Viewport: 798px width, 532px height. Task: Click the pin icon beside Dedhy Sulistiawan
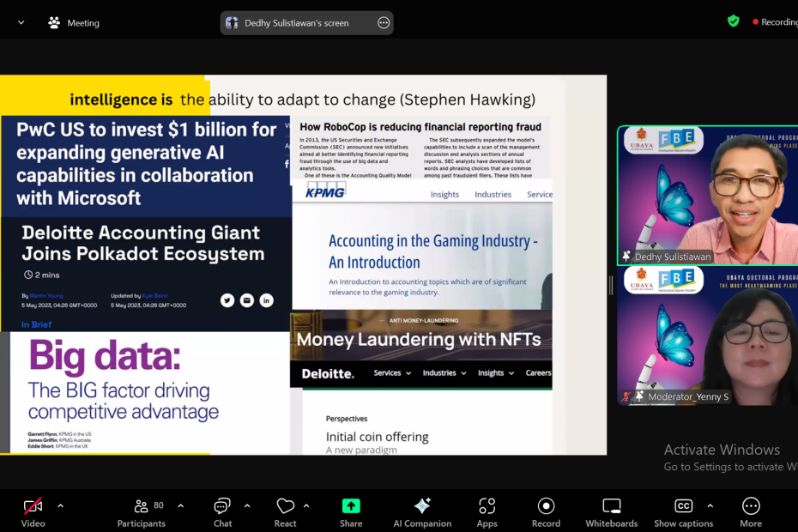click(x=626, y=256)
